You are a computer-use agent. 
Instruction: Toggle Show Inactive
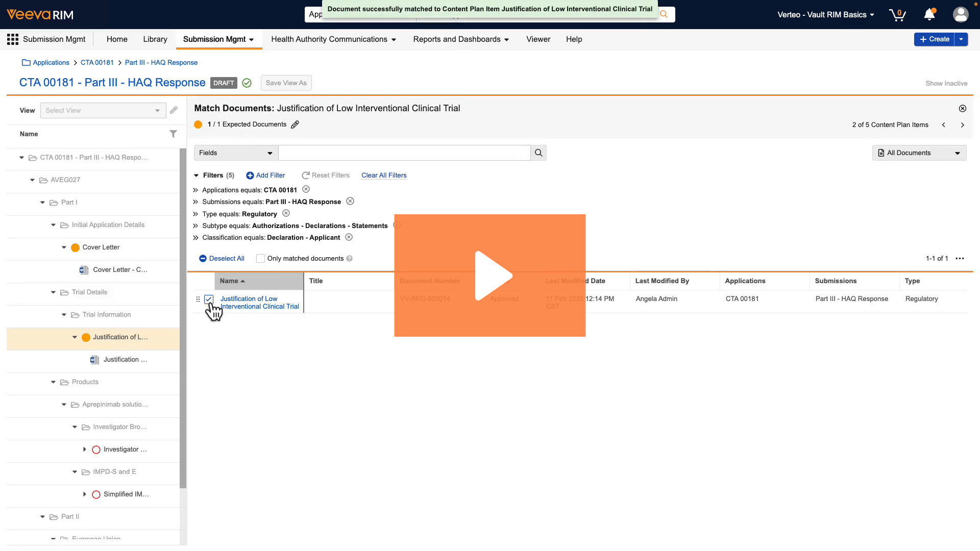946,83
